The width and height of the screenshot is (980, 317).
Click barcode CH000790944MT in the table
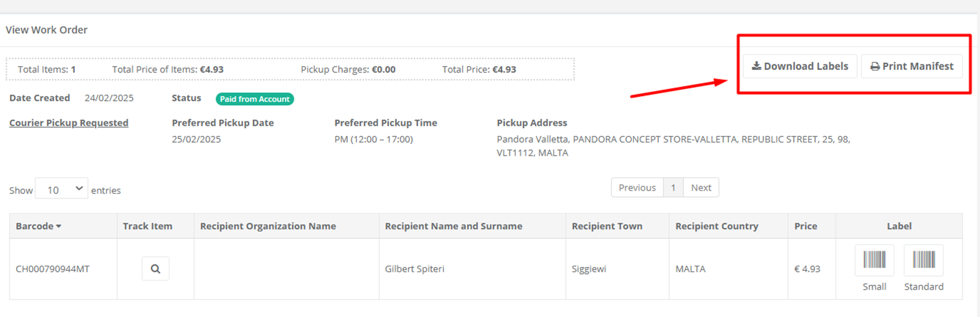click(x=52, y=269)
